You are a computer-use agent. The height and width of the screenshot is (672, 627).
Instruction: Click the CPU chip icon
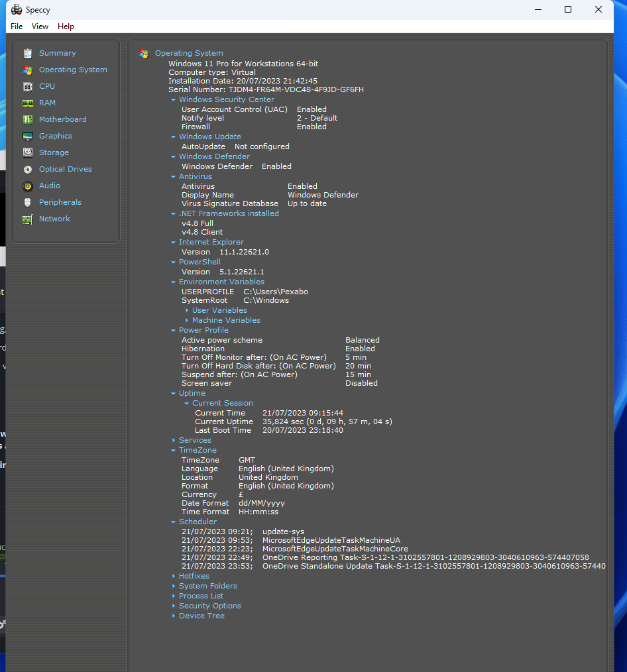(28, 87)
